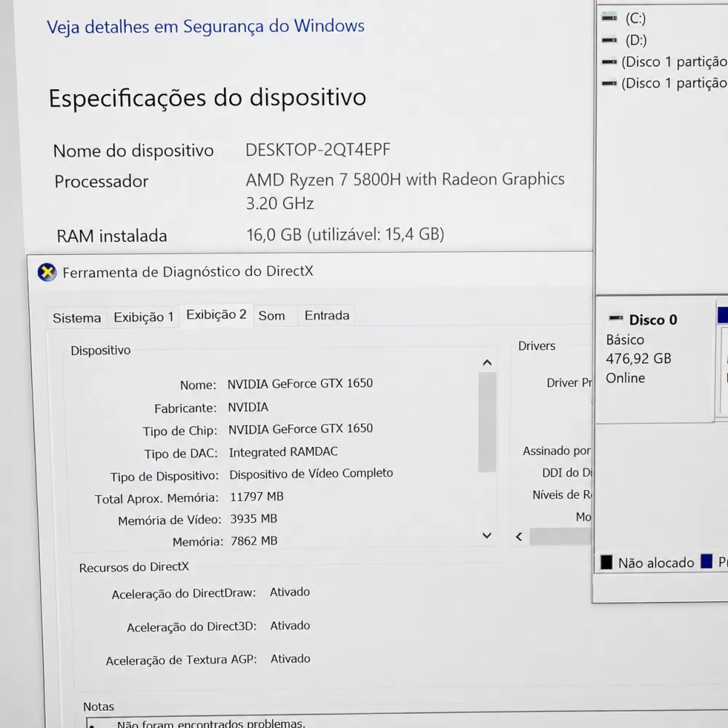The height and width of the screenshot is (728, 728).
Task: Select Aceleração do Direct3D Ativado value
Action: click(x=290, y=626)
